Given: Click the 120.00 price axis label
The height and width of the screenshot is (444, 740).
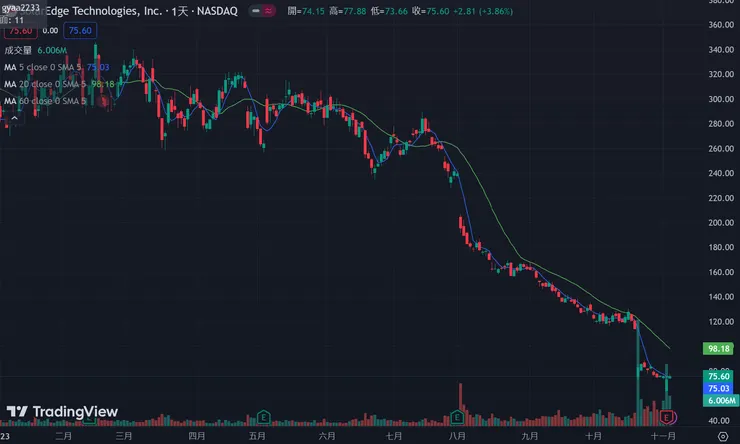Looking at the screenshot, I should click(x=721, y=322).
